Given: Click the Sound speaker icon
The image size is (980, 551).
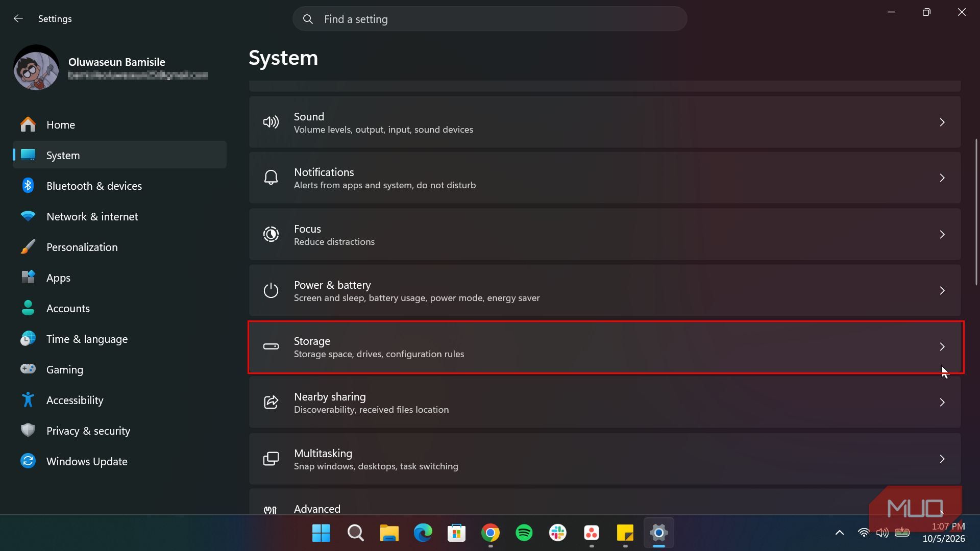Looking at the screenshot, I should 271,122.
